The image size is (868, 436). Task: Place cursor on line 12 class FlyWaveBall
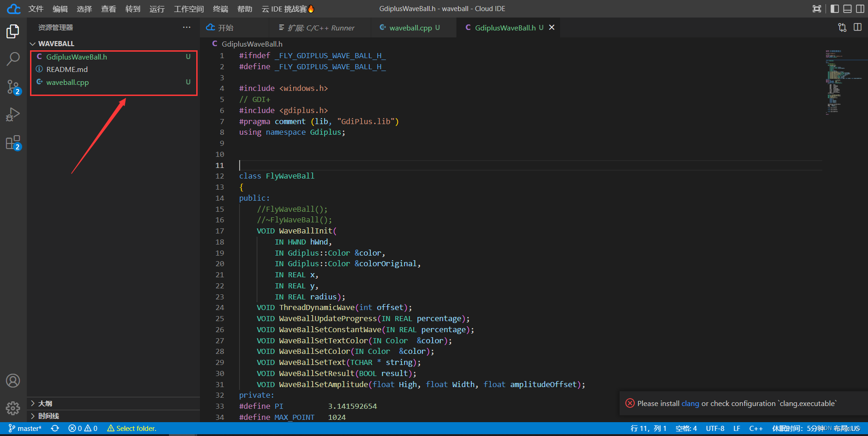click(277, 176)
